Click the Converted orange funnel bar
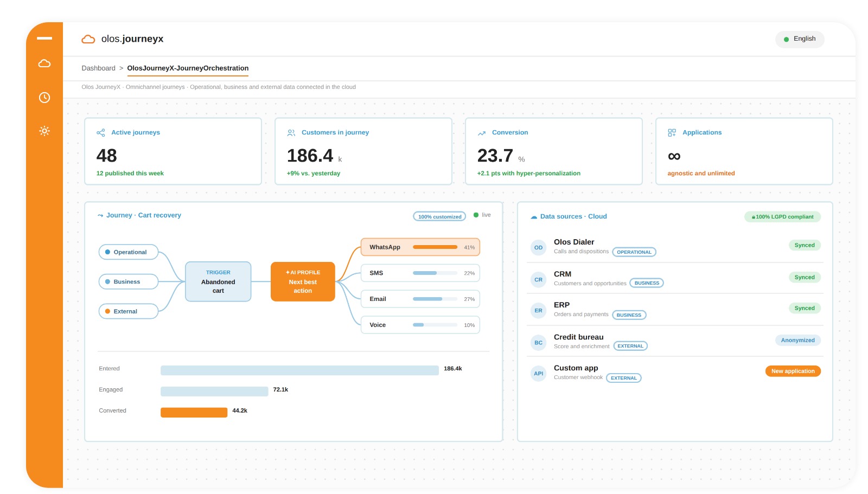The height and width of the screenshot is (494, 868). pos(194,413)
